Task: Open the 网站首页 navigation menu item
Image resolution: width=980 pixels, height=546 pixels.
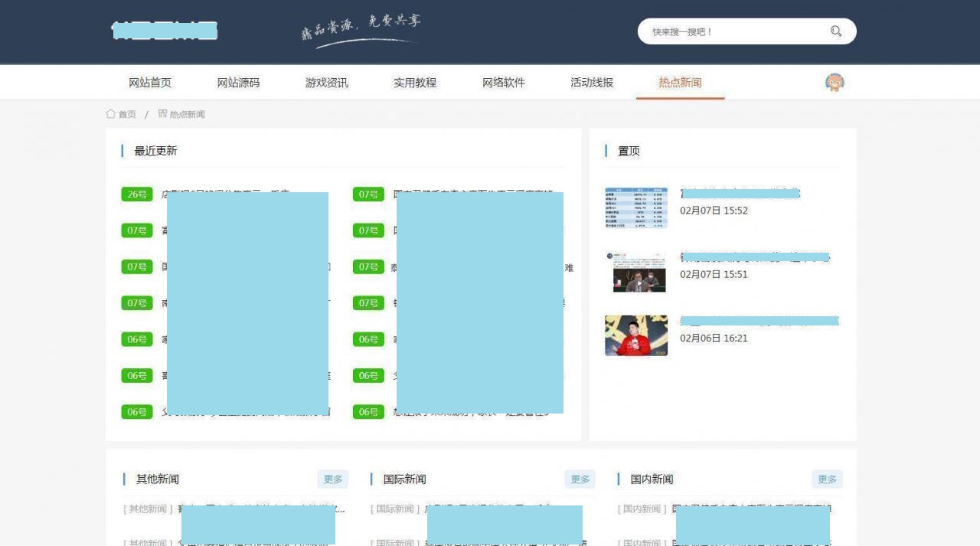Action: coord(151,82)
